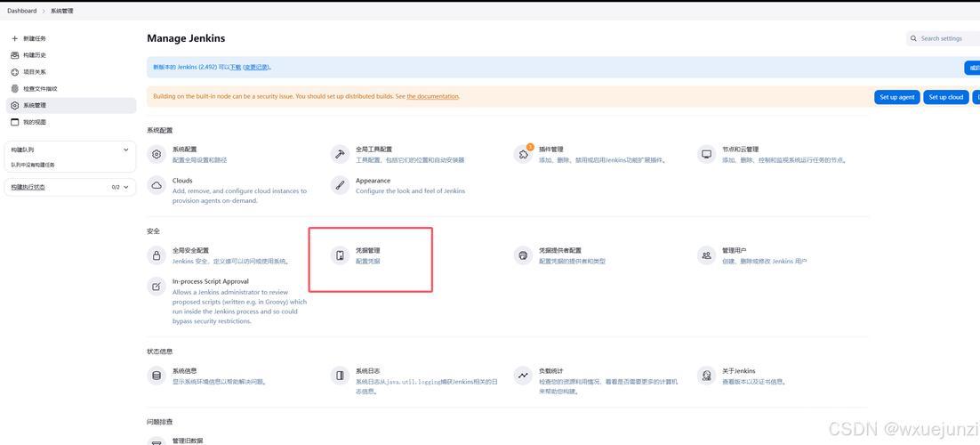Click the 构建历史 sidebar icon
Image resolution: width=980 pixels, height=445 pixels.
click(x=15, y=55)
